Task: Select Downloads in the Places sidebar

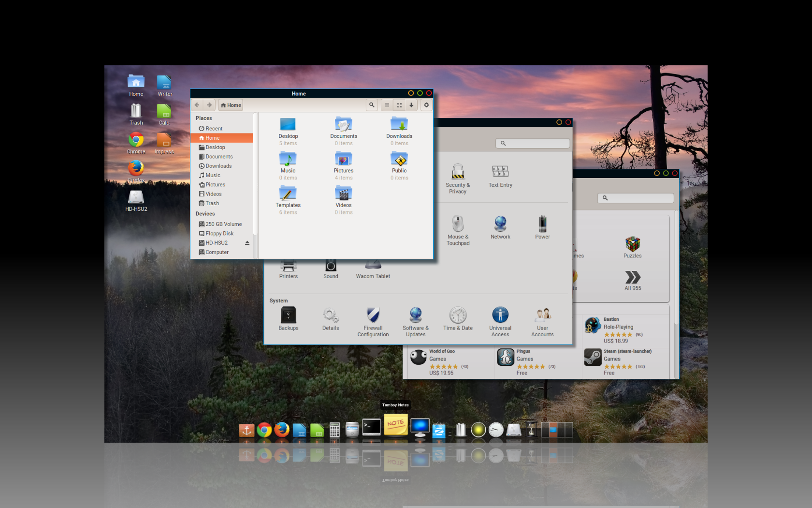Action: pos(218,166)
